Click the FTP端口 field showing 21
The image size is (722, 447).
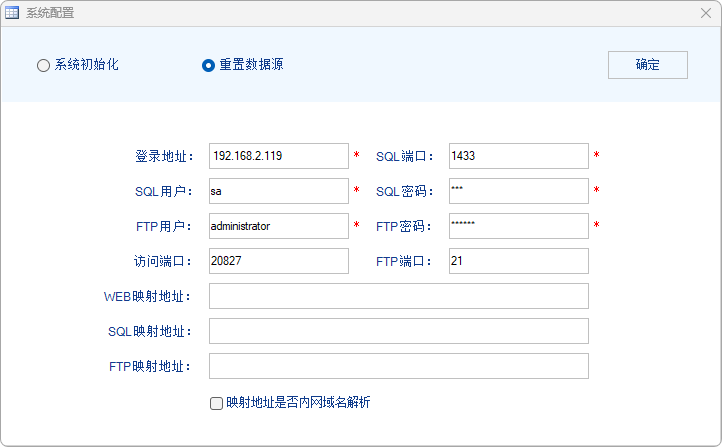pyautogui.click(x=518, y=261)
